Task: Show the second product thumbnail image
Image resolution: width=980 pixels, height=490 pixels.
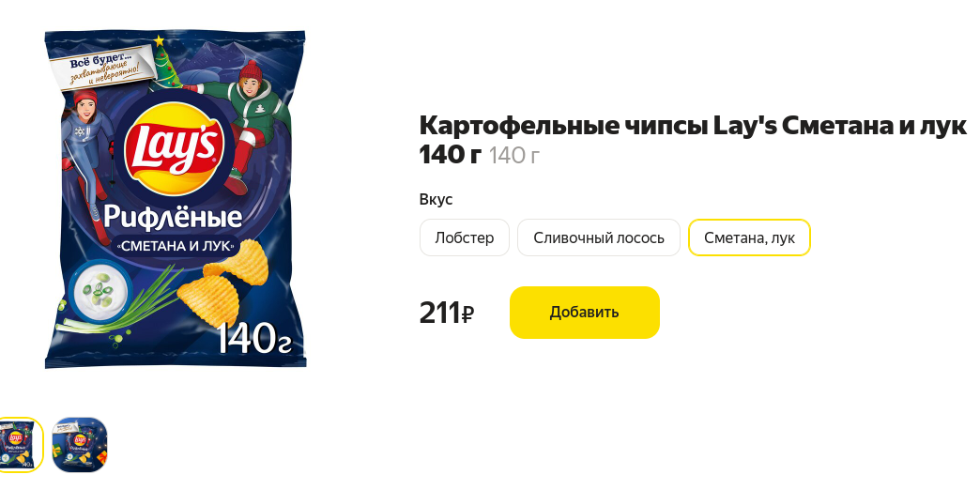Action: pos(80,444)
